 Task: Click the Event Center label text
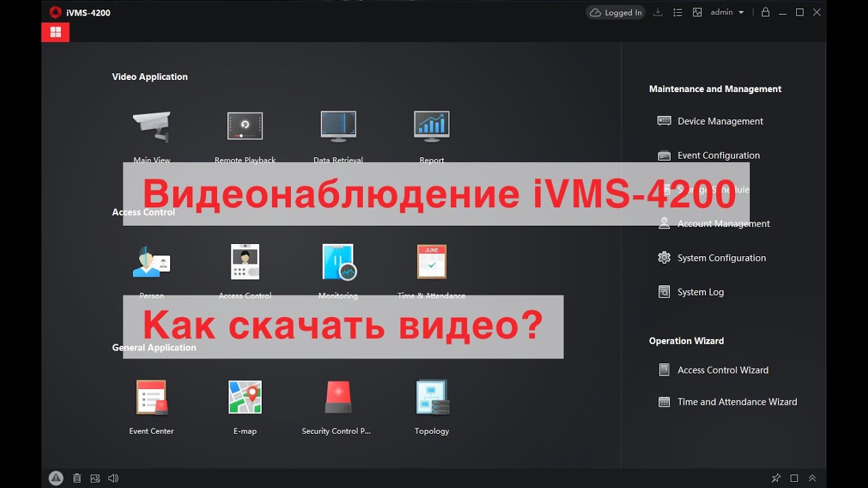click(x=151, y=431)
